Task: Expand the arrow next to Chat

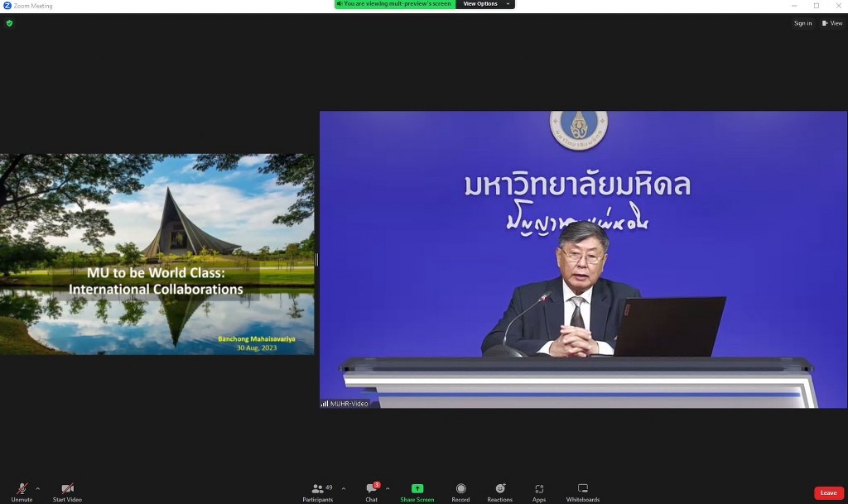Action: pyautogui.click(x=388, y=488)
